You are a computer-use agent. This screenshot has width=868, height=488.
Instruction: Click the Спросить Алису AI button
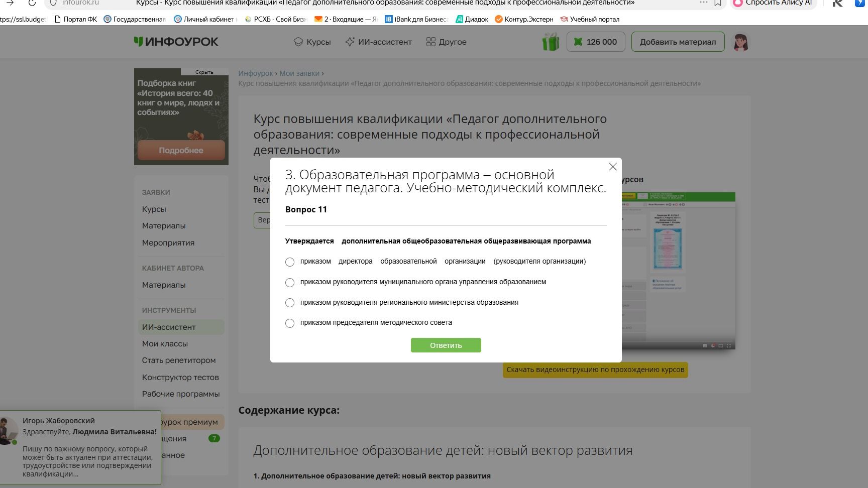(774, 3)
